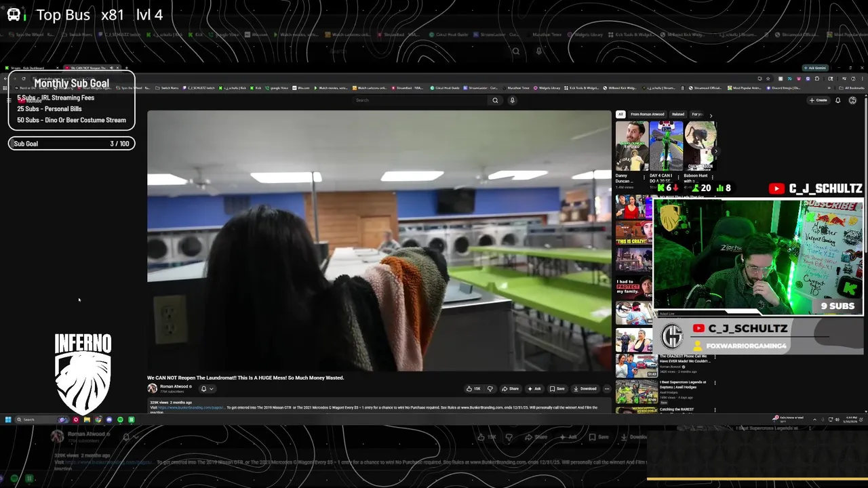Close the Kick Dashboard browser tab
868x488 pixels.
[x=58, y=68]
